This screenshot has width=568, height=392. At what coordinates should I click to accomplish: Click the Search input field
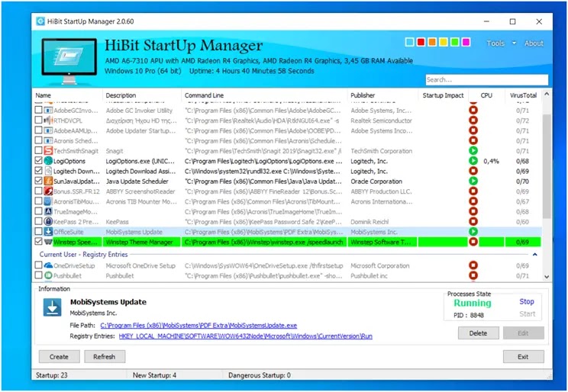pyautogui.click(x=487, y=79)
